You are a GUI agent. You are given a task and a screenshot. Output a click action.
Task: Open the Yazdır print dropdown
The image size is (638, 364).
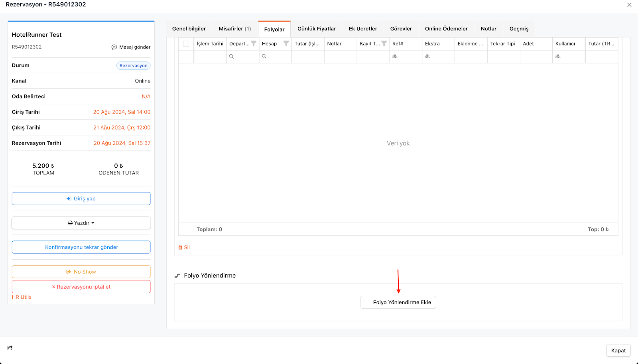point(81,223)
